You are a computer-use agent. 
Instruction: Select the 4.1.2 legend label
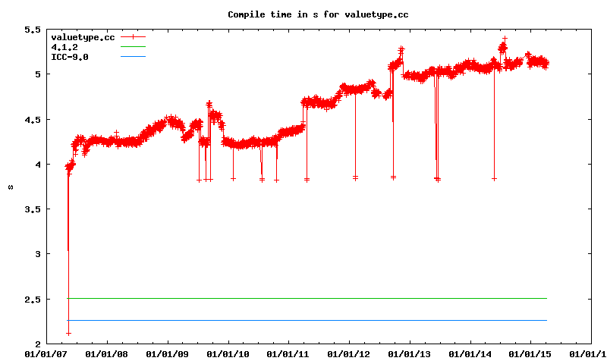(64, 47)
